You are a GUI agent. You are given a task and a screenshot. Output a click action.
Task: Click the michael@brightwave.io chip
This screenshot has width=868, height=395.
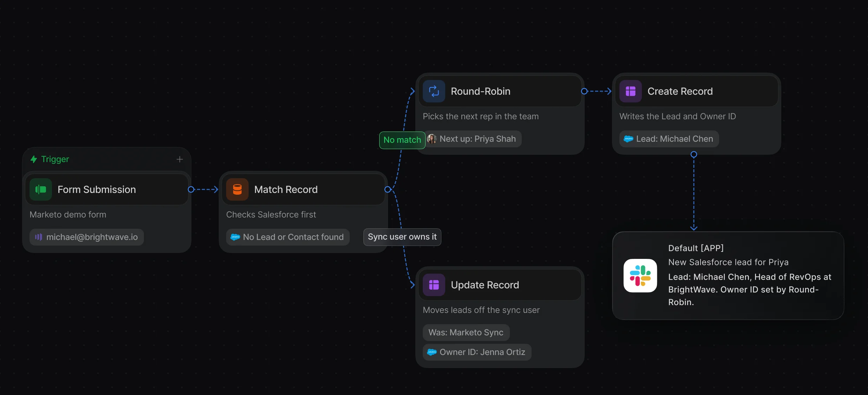87,237
